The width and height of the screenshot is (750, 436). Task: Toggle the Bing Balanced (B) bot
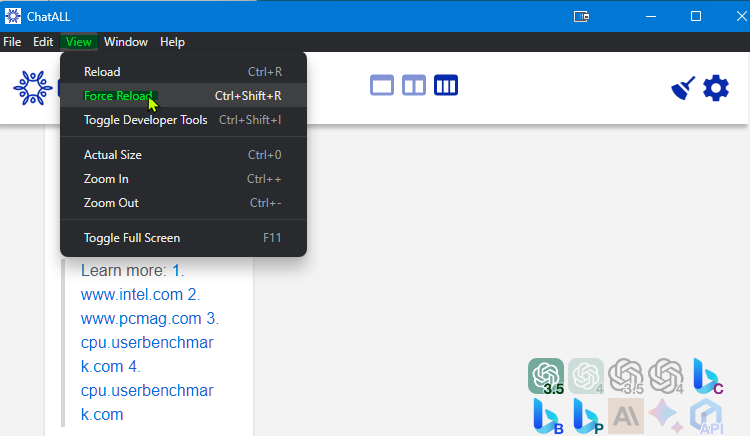pos(548,416)
